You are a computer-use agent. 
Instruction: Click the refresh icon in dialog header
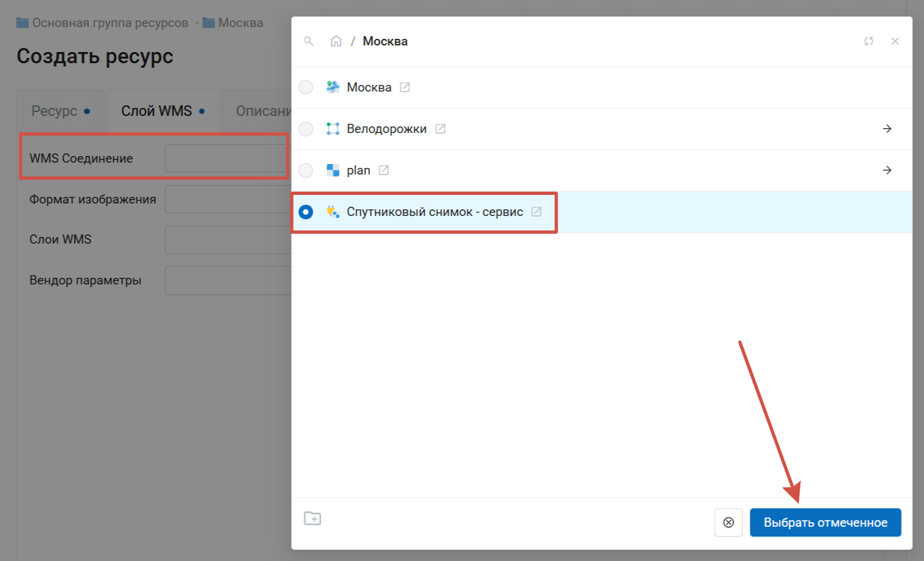pyautogui.click(x=869, y=41)
